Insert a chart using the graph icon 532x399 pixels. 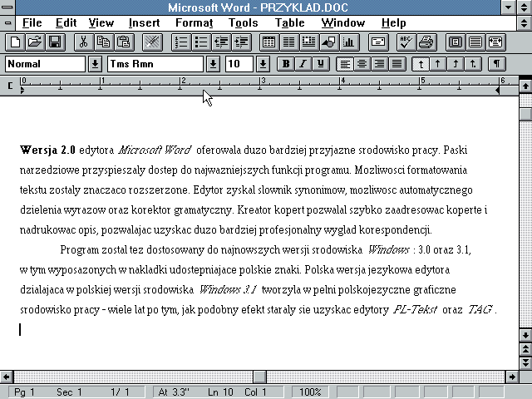click(348, 42)
